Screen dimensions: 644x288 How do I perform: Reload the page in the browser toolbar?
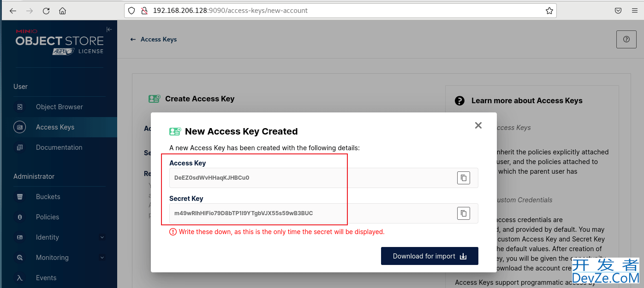point(46,11)
